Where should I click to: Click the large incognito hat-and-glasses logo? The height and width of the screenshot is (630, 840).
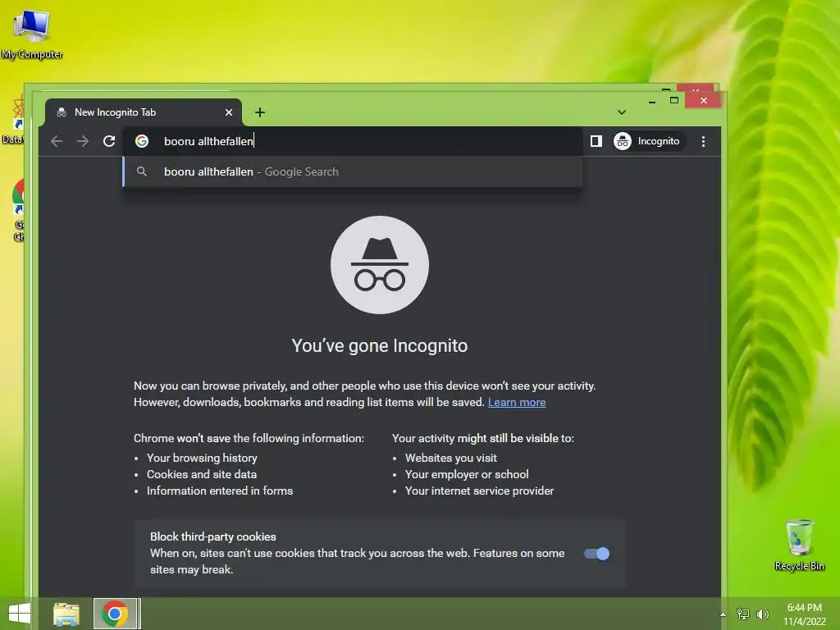point(379,265)
